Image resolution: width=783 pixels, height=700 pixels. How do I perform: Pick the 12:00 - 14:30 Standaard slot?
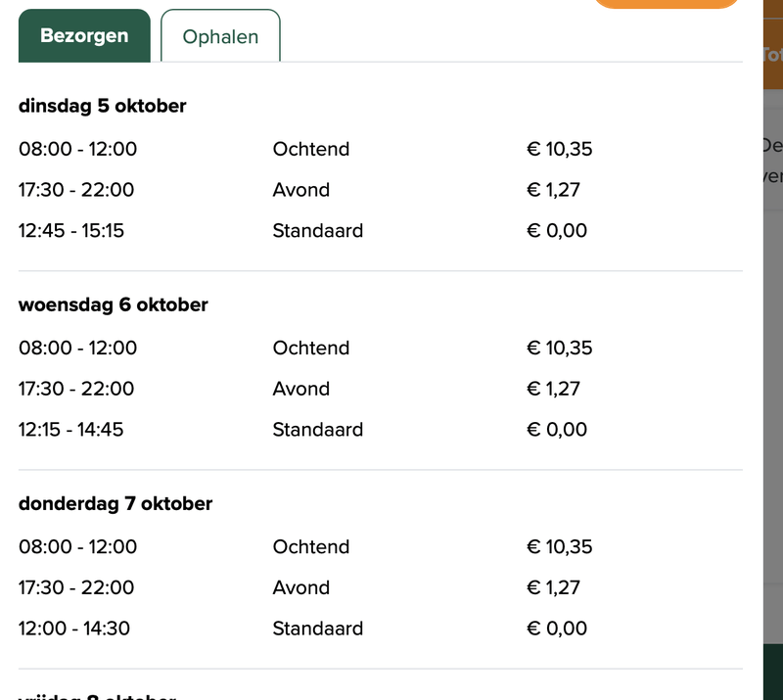pyautogui.click(x=74, y=629)
